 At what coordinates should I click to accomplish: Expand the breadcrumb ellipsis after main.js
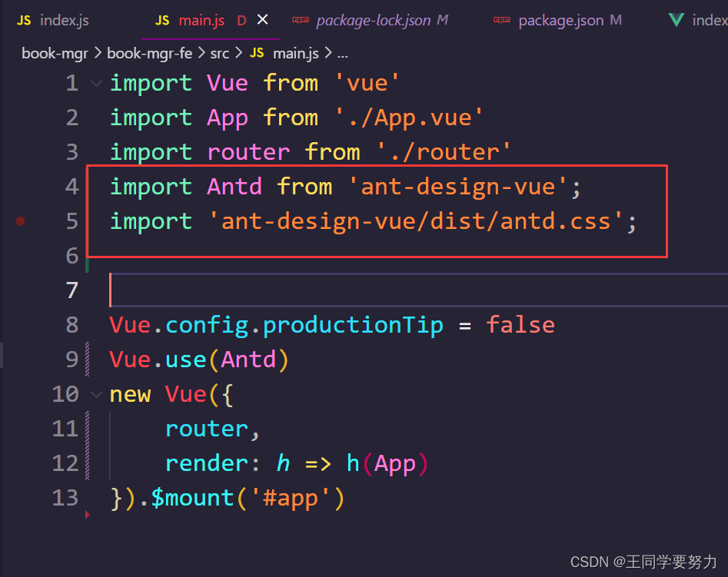point(342,53)
